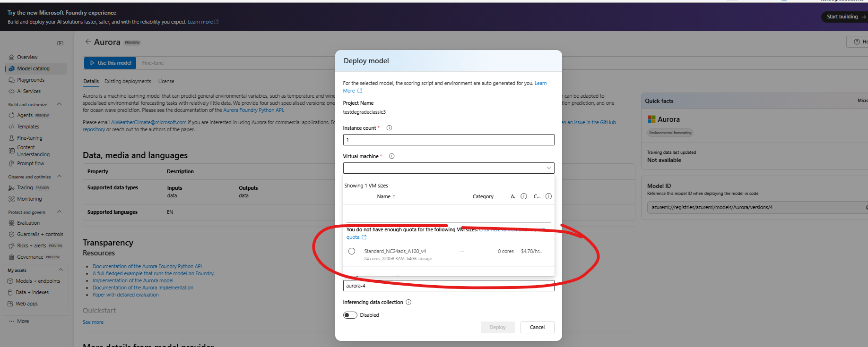Click See more under Quickstart
This screenshot has width=868, height=347.
click(93, 322)
